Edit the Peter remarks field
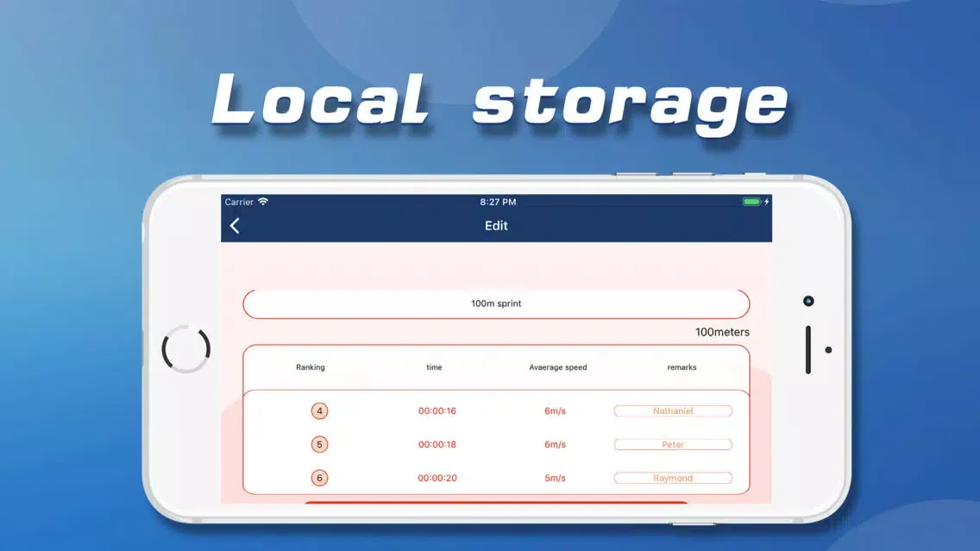Image resolution: width=980 pixels, height=551 pixels. pyautogui.click(x=673, y=445)
